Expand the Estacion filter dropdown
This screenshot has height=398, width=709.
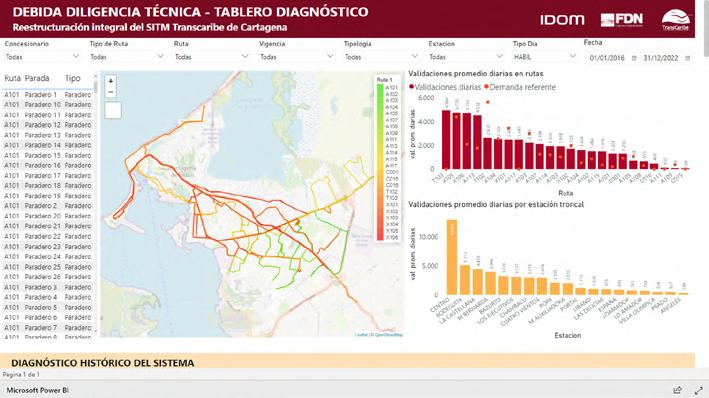tap(466, 57)
